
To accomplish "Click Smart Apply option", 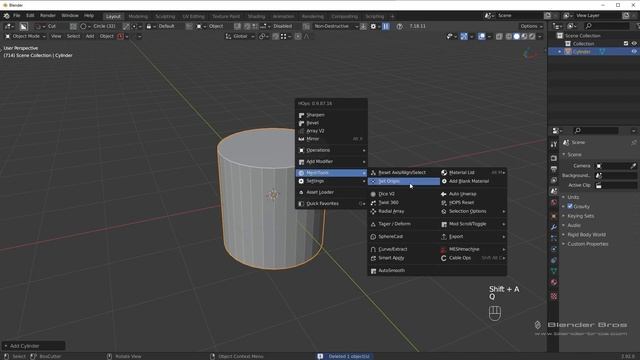I will click(404, 258).
